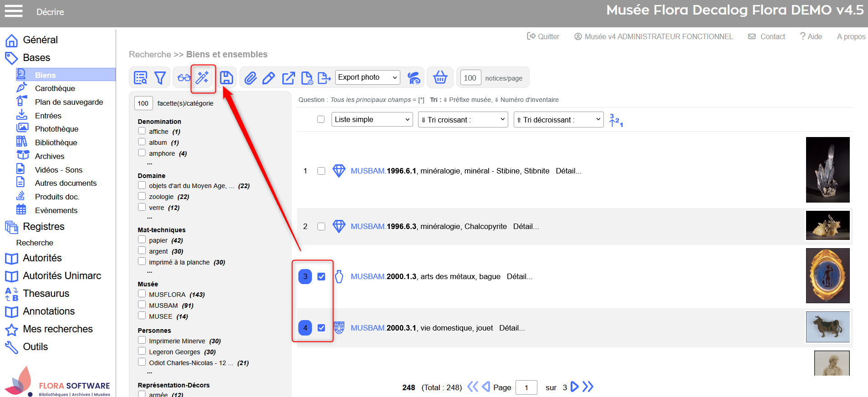Open Photothèque in the sidebar
868x397 pixels.
56,129
